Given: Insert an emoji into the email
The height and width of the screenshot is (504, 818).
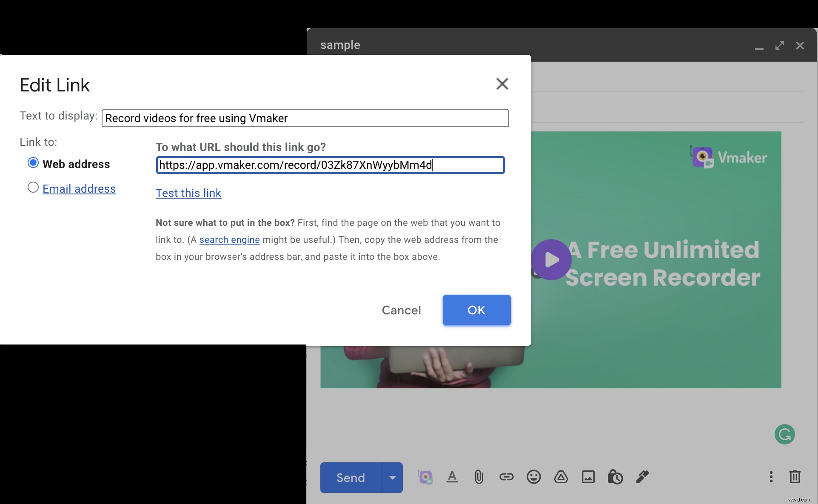Looking at the screenshot, I should click(x=533, y=477).
